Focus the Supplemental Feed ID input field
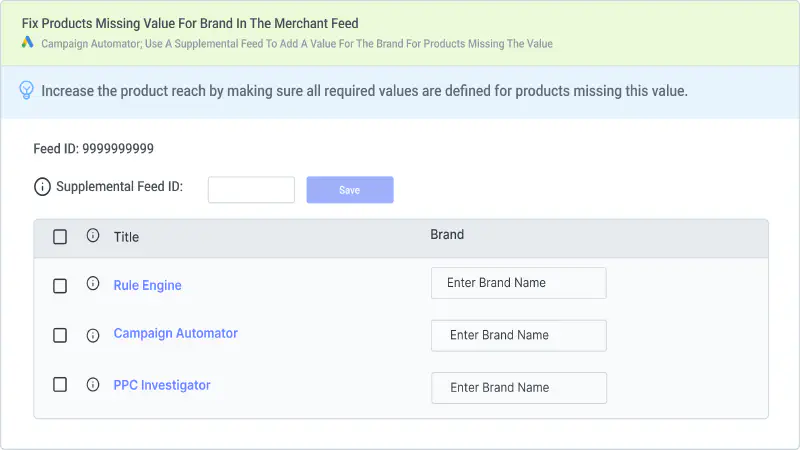 tap(252, 190)
